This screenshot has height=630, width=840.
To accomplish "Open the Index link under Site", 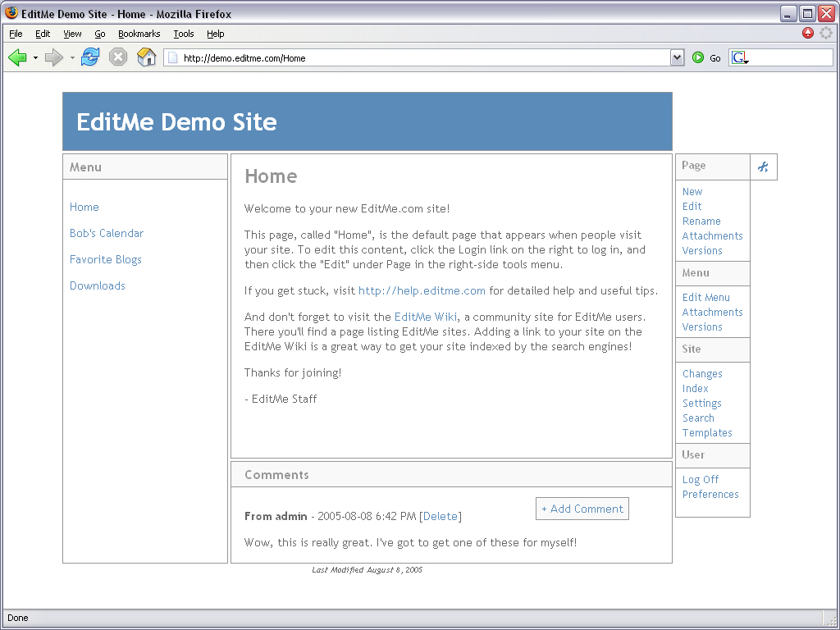I will coord(695,388).
